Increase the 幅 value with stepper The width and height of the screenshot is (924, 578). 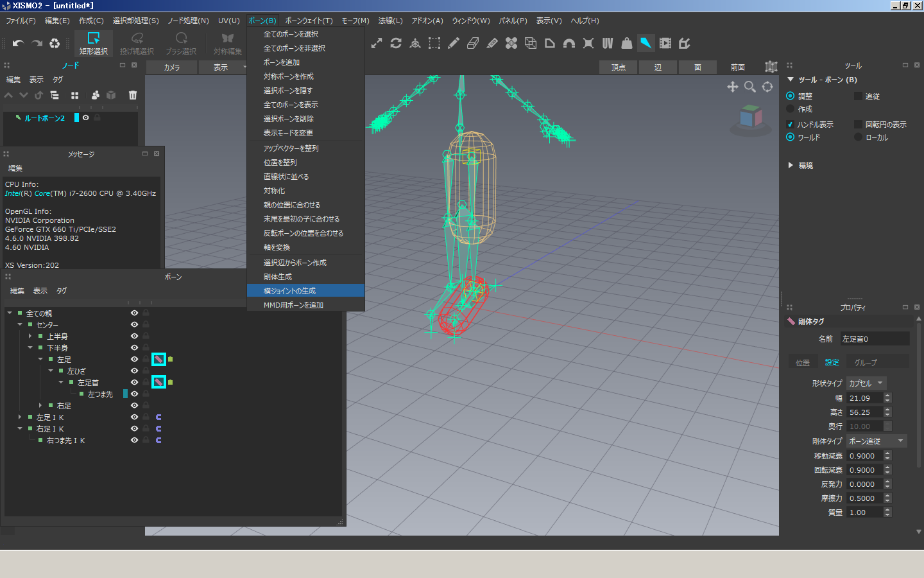click(x=887, y=395)
